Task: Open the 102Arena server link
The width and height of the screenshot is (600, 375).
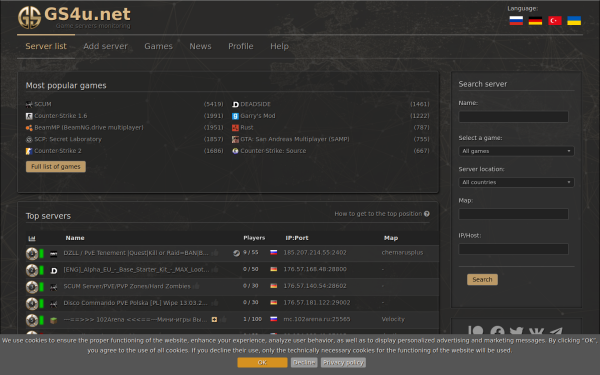Action: (135, 320)
